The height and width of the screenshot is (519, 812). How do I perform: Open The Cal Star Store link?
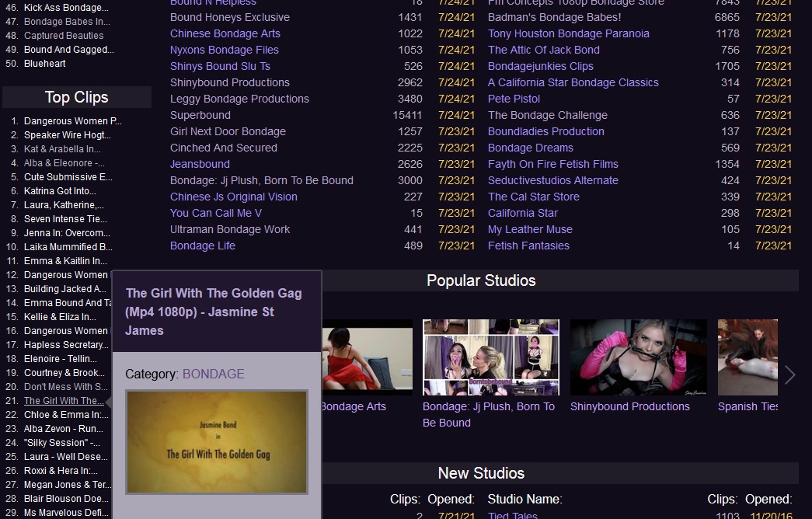click(533, 197)
